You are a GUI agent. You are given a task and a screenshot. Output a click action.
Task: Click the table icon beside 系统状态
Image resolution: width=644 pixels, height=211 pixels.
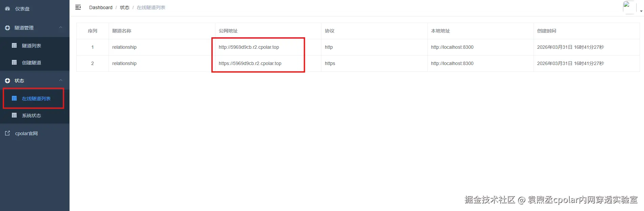(14, 115)
